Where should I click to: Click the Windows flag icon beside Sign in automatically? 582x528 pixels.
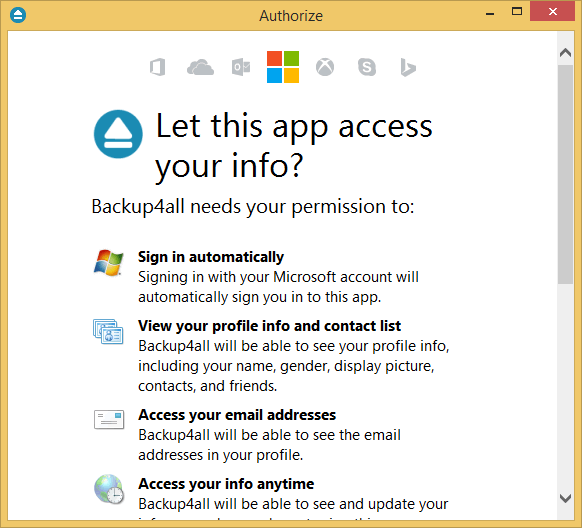click(x=108, y=263)
